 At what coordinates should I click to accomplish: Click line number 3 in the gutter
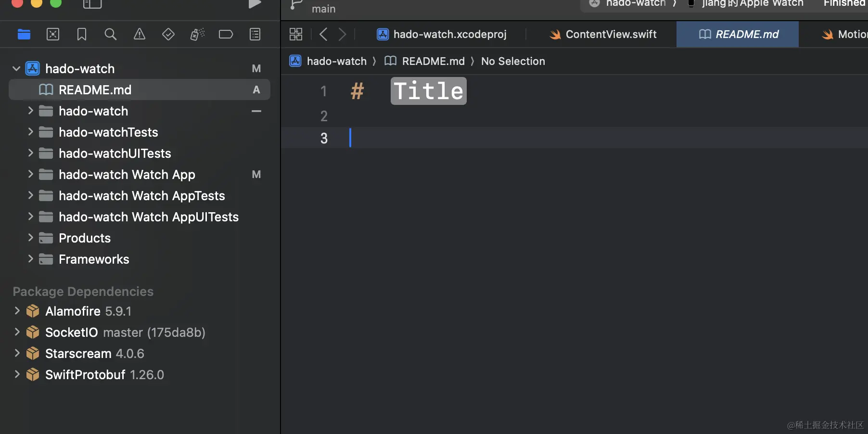(324, 138)
